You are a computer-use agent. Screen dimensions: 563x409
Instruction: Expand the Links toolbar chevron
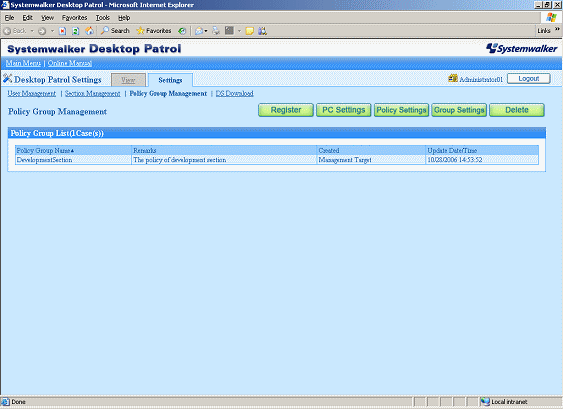(557, 29)
